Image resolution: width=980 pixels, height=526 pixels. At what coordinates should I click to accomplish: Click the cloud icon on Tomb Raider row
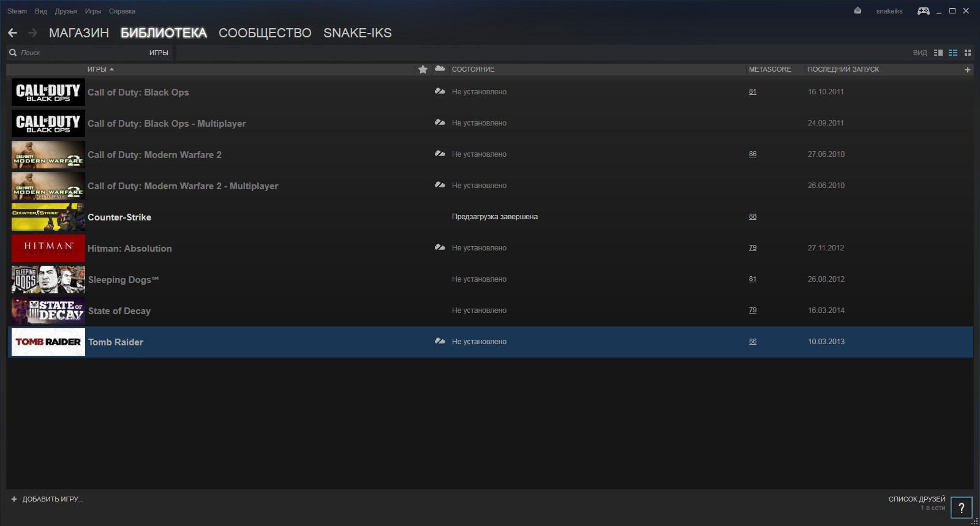point(440,341)
